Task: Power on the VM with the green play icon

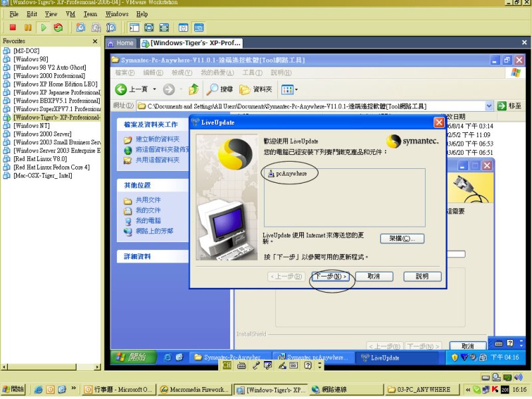Action: pyautogui.click(x=43, y=27)
